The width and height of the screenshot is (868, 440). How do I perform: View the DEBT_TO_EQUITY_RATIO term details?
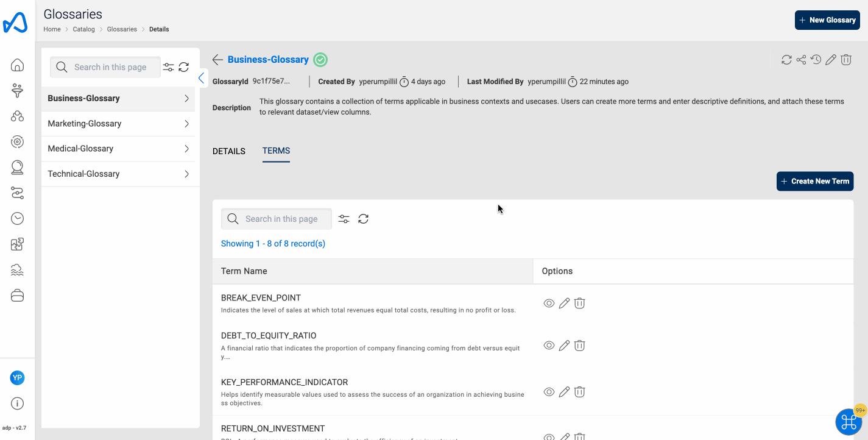pos(549,346)
